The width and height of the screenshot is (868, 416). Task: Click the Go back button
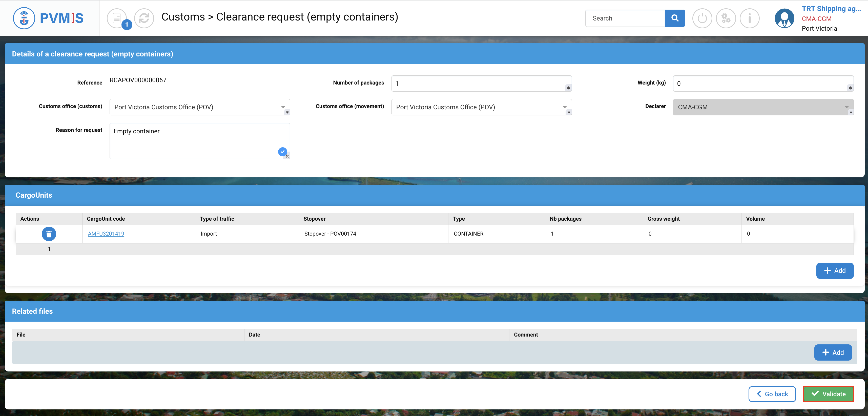[772, 394]
